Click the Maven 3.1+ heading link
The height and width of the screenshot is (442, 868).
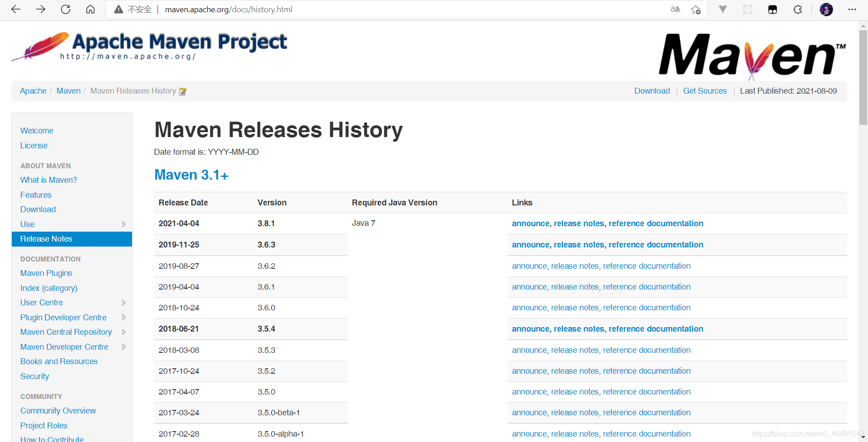tap(191, 175)
